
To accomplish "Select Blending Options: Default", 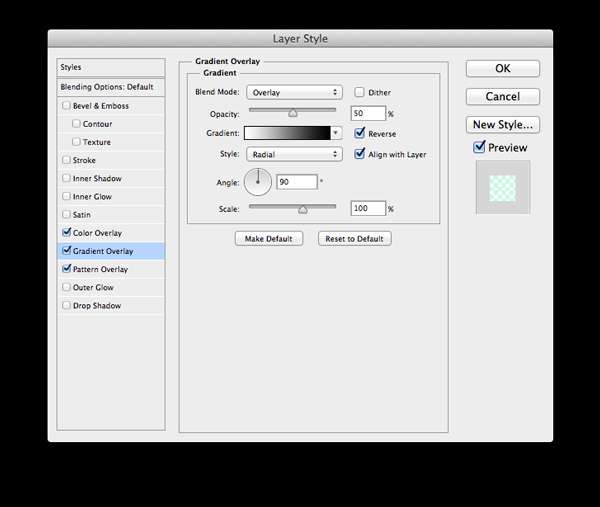I will pos(111,87).
